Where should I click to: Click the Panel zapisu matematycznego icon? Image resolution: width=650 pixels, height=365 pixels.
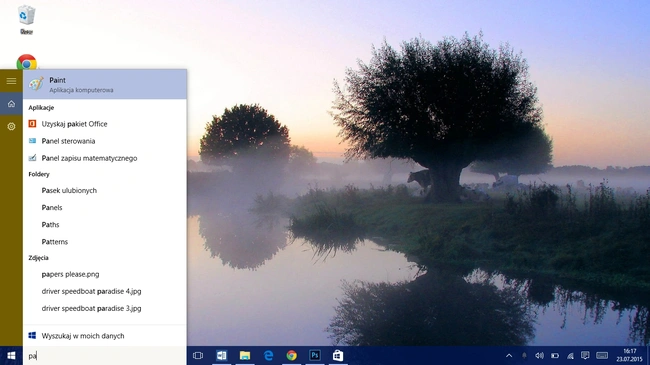pos(32,158)
